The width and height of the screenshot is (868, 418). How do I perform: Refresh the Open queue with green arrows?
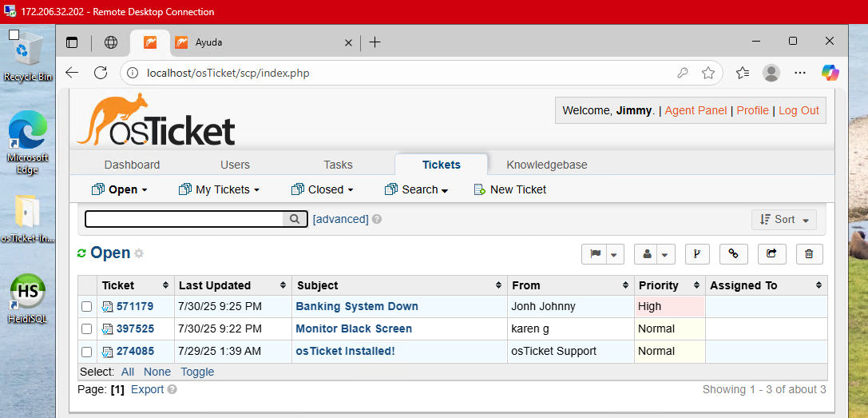pos(82,253)
